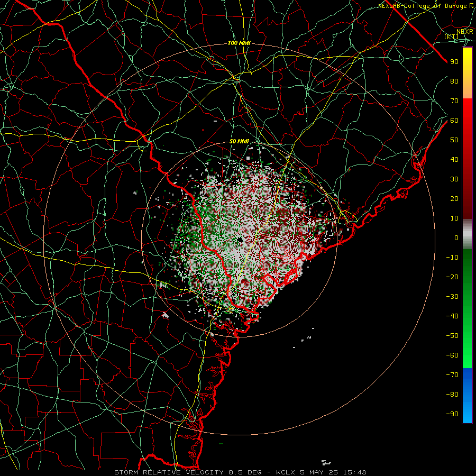Click the NEXR label above the scale
Screen dimensions: 476x476
(x=465, y=32)
